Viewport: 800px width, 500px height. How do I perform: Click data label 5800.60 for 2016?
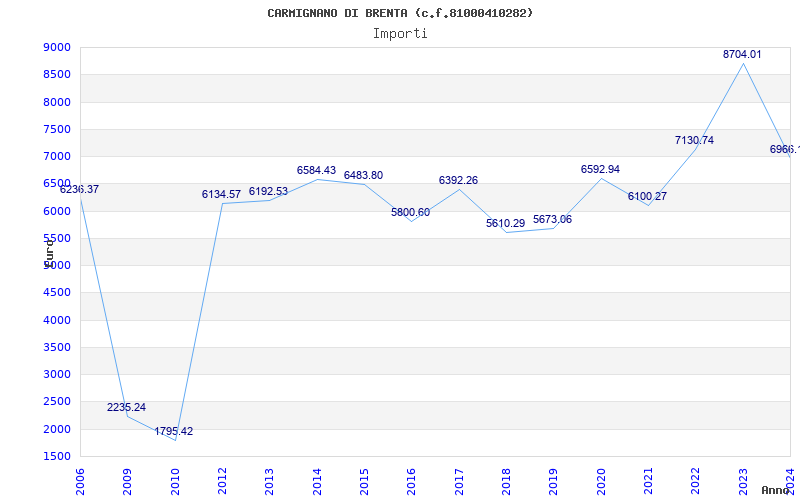410,212
